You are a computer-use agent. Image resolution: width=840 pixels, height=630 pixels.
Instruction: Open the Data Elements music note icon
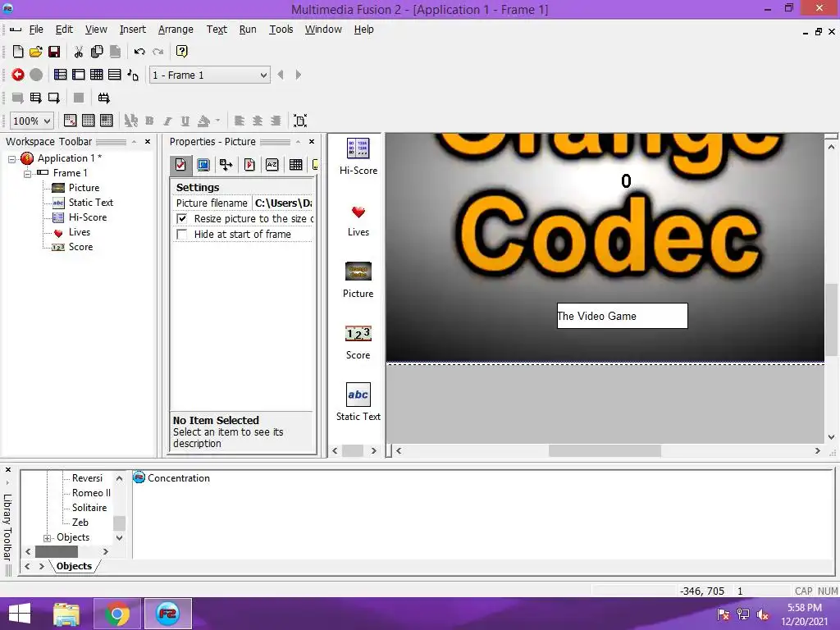click(x=133, y=75)
